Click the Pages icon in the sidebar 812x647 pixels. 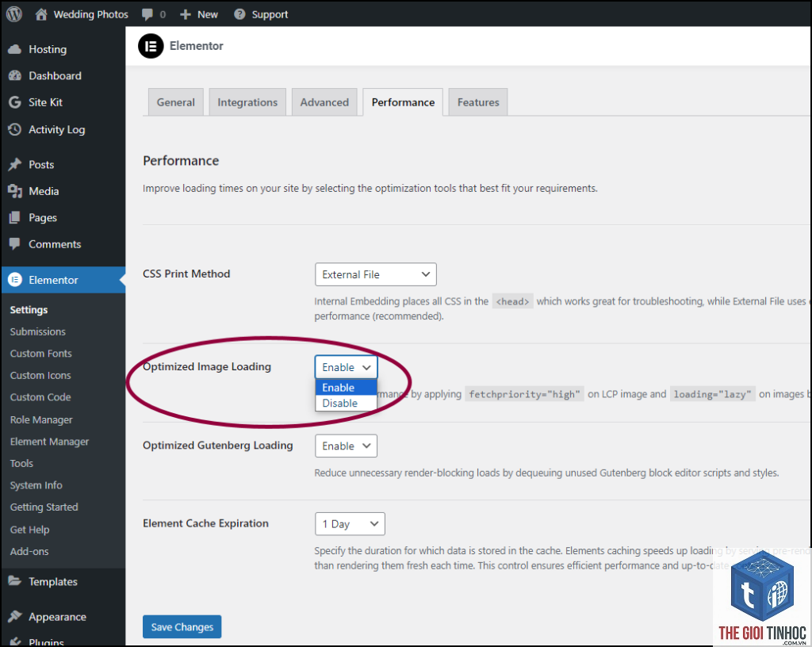point(15,217)
